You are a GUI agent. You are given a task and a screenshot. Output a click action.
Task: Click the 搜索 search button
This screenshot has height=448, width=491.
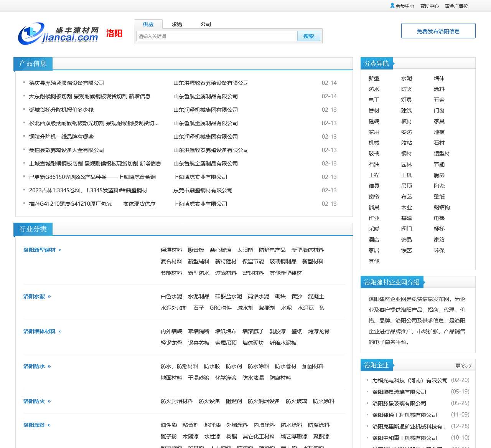pyautogui.click(x=309, y=36)
